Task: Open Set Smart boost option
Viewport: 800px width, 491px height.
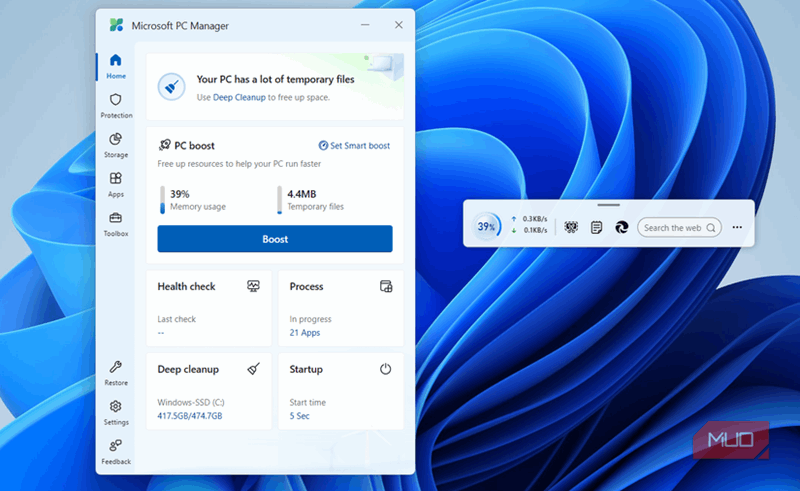Action: click(x=354, y=146)
